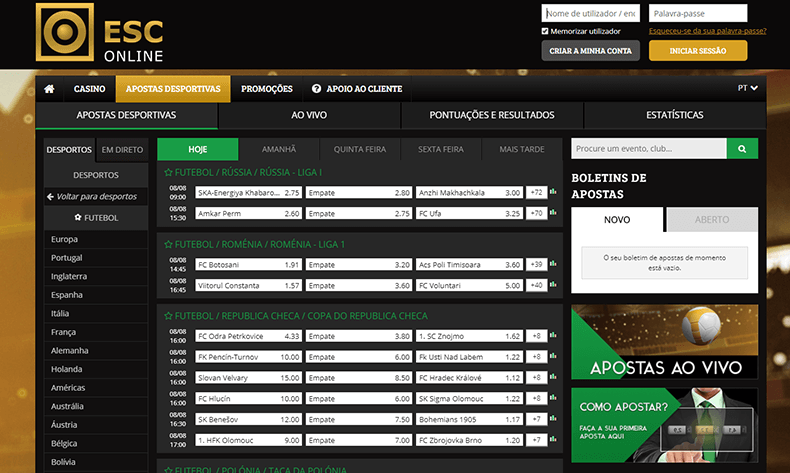The width and height of the screenshot is (790, 473).
Task: Open stats icon for Viitorul Constanta match
Action: point(553,285)
